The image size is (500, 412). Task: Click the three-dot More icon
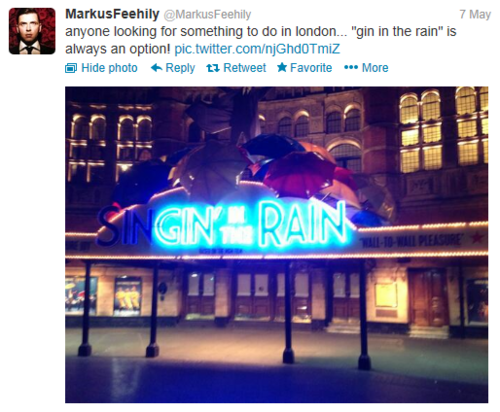(351, 68)
